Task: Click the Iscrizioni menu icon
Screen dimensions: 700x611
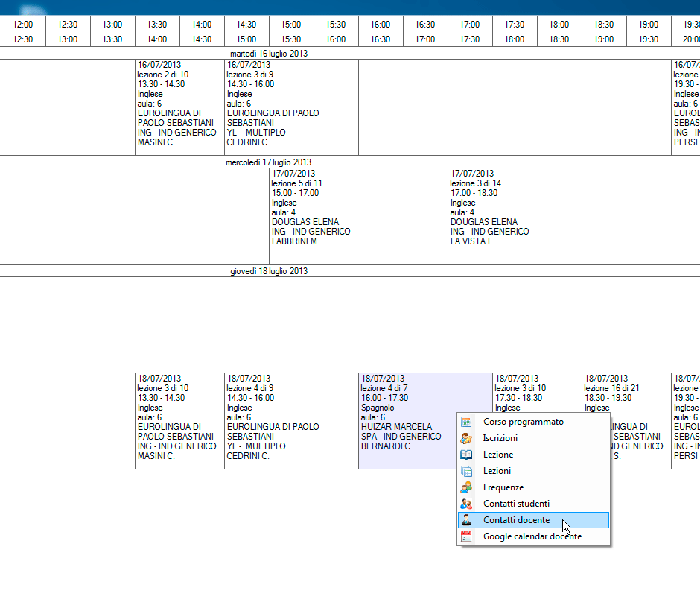Action: 466,438
